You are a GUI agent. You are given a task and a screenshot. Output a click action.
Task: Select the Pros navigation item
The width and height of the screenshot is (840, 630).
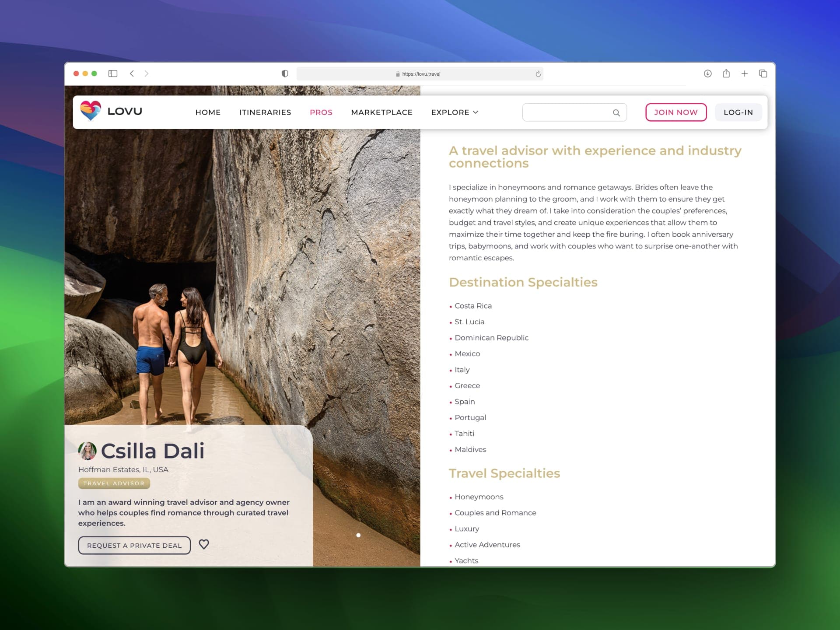(321, 112)
